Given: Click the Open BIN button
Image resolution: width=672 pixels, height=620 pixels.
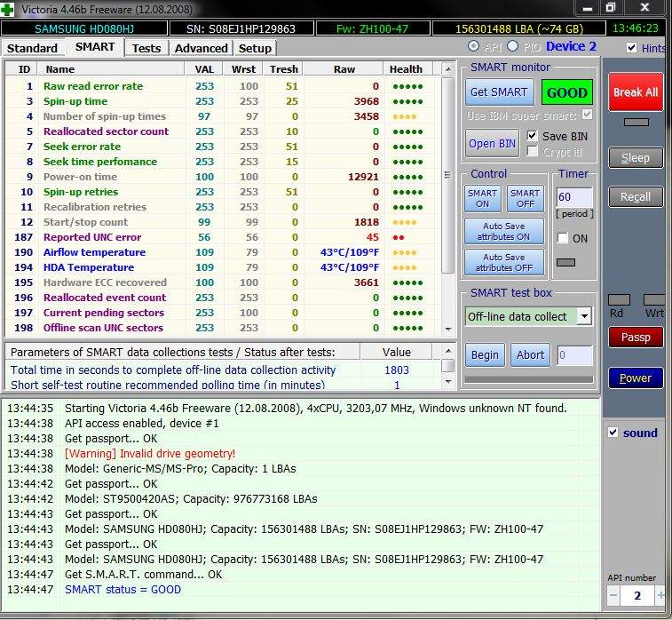Looking at the screenshot, I should [x=492, y=144].
